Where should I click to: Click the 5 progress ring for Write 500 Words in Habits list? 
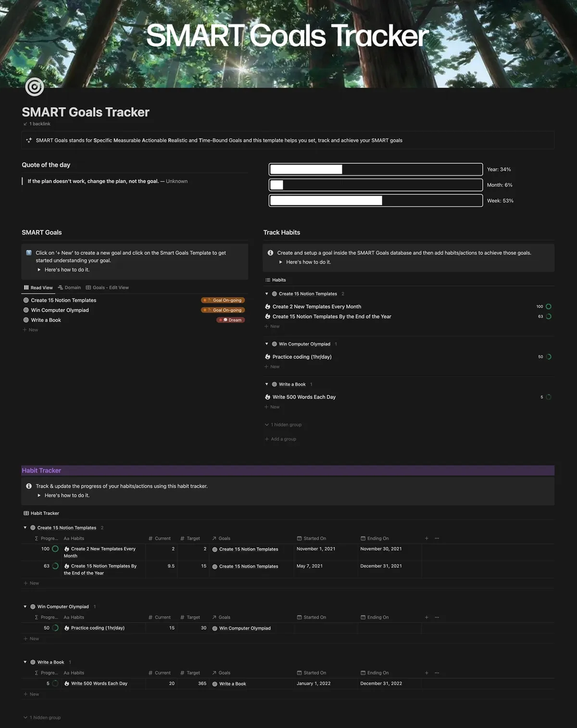(549, 397)
